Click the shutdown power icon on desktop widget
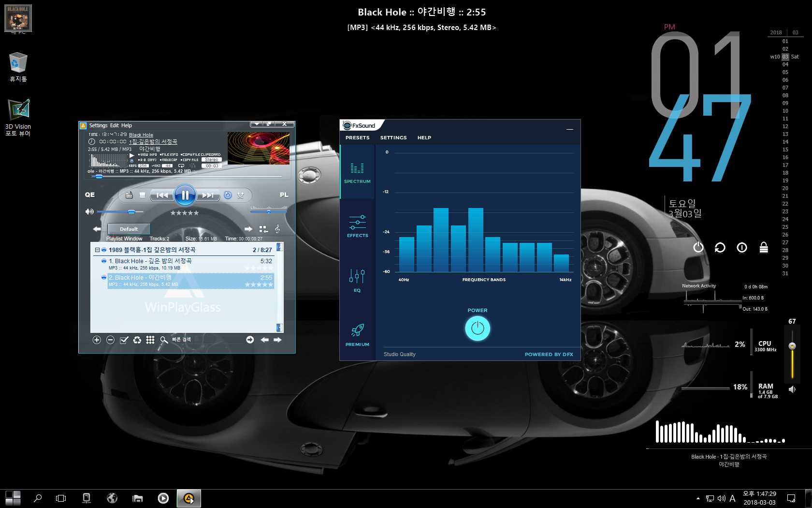 [x=698, y=247]
